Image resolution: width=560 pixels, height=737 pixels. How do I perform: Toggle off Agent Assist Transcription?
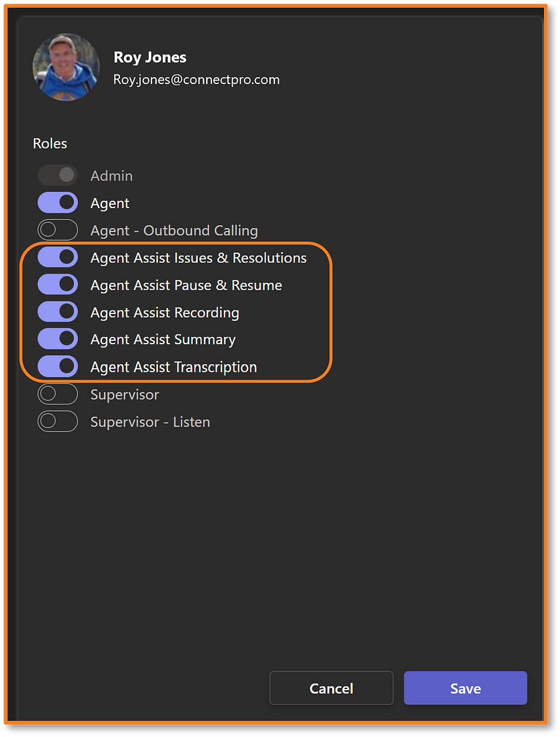click(58, 366)
